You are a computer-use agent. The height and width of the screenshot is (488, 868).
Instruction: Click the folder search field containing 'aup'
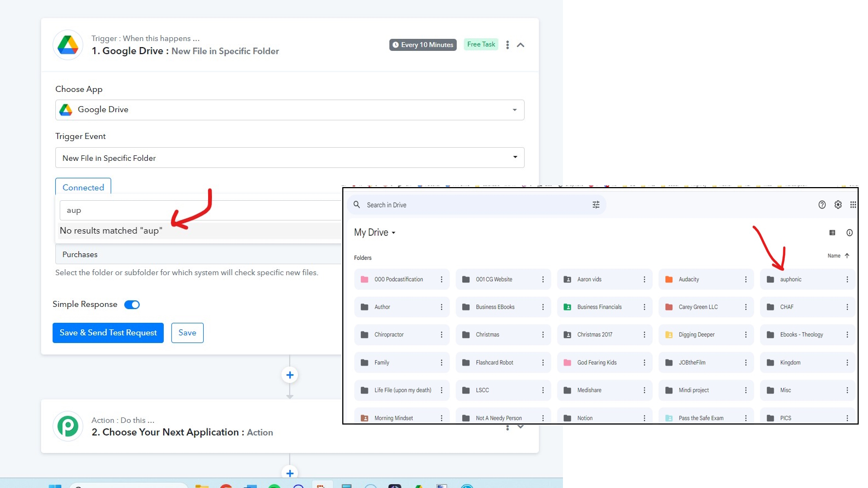pyautogui.click(x=200, y=211)
